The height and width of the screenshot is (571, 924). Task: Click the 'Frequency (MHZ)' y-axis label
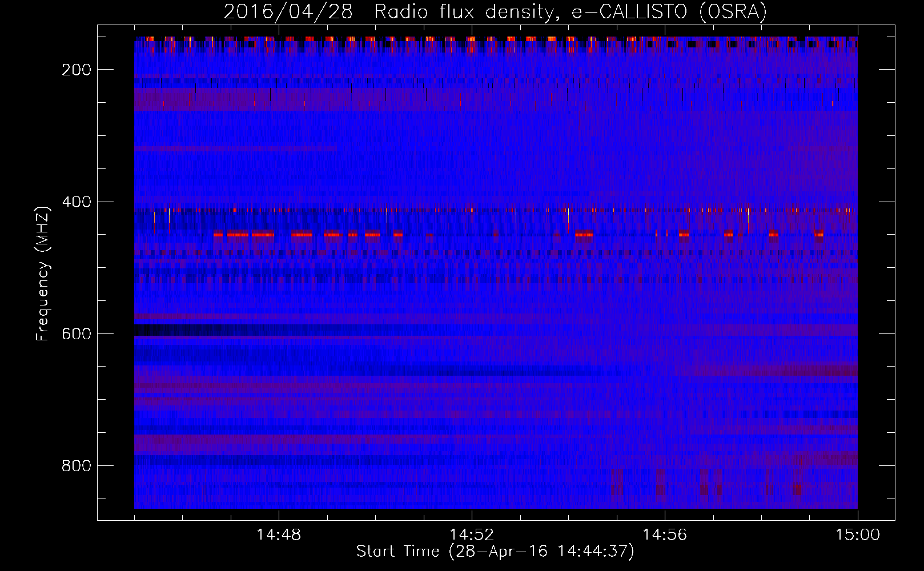[x=43, y=274]
